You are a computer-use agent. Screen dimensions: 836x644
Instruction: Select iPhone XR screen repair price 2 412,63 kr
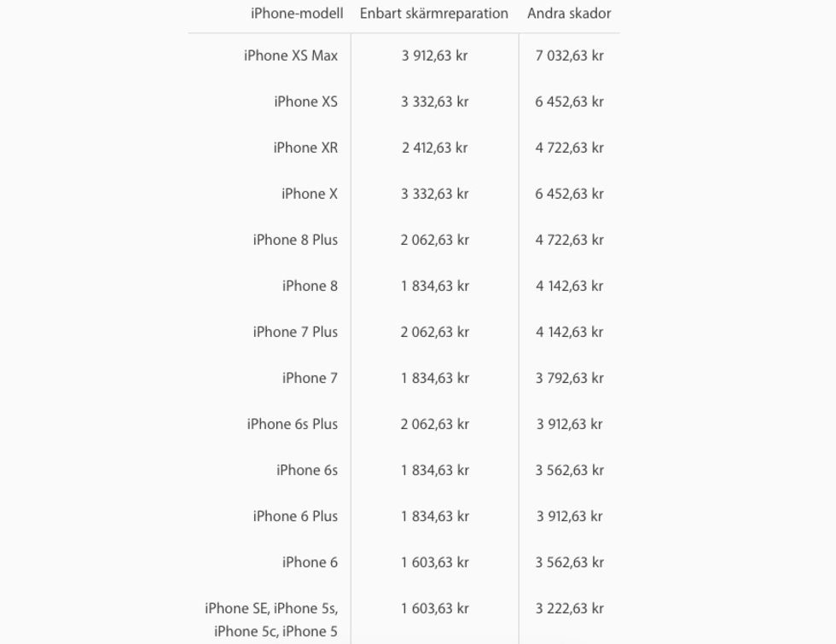click(x=434, y=148)
